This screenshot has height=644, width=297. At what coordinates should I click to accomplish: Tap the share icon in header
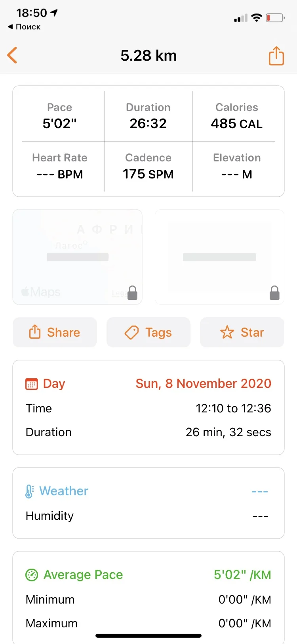pos(276,56)
